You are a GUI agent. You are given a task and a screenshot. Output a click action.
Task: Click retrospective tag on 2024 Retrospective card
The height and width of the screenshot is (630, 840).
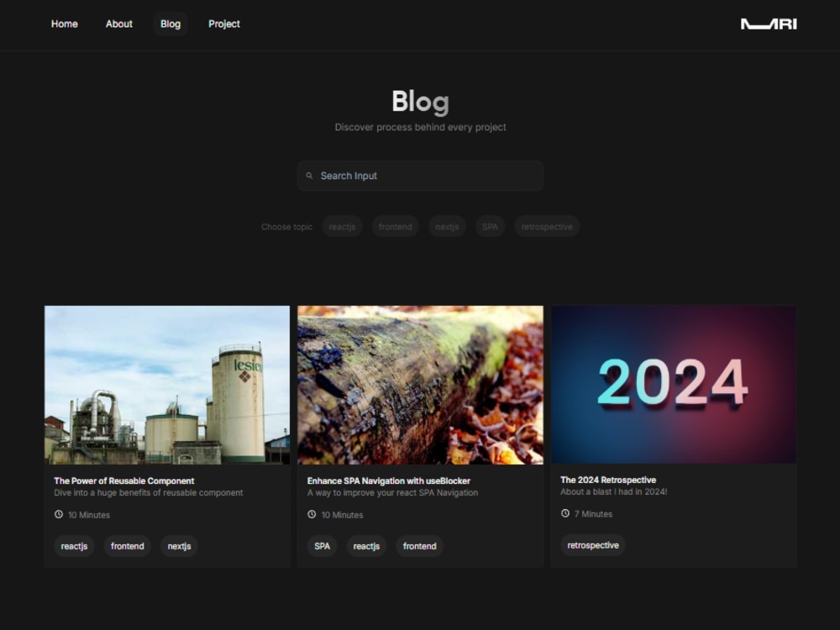(x=593, y=545)
